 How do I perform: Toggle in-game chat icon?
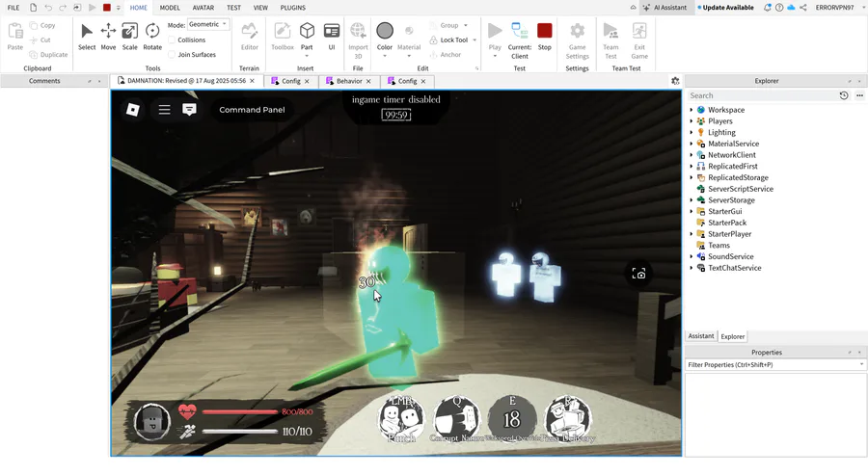[x=189, y=110]
